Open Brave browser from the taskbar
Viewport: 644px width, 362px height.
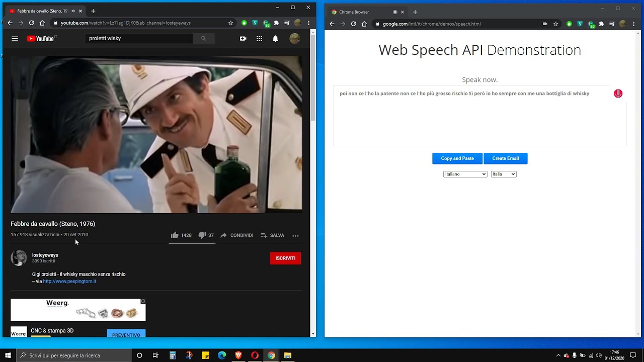tap(238, 355)
